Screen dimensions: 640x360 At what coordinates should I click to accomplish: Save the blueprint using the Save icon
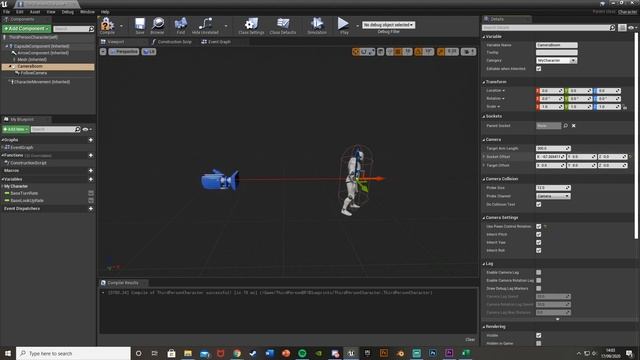pos(140,26)
